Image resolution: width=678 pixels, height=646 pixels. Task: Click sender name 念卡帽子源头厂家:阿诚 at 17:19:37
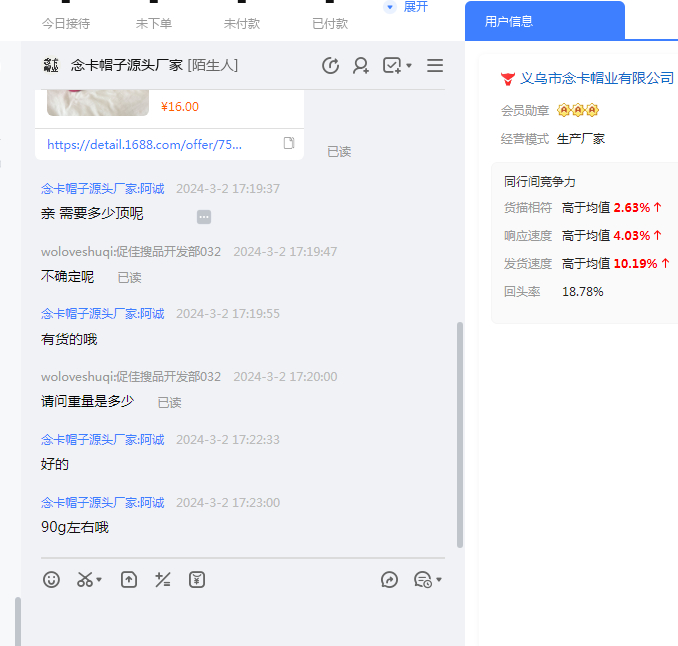click(x=102, y=189)
